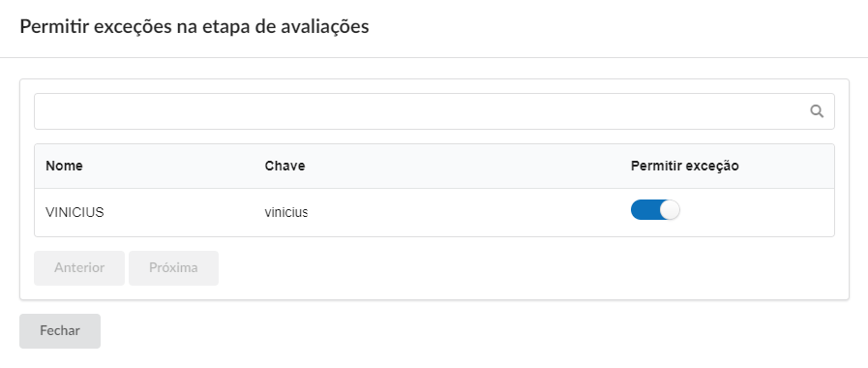Select the VINICIUS name cell

click(x=75, y=212)
